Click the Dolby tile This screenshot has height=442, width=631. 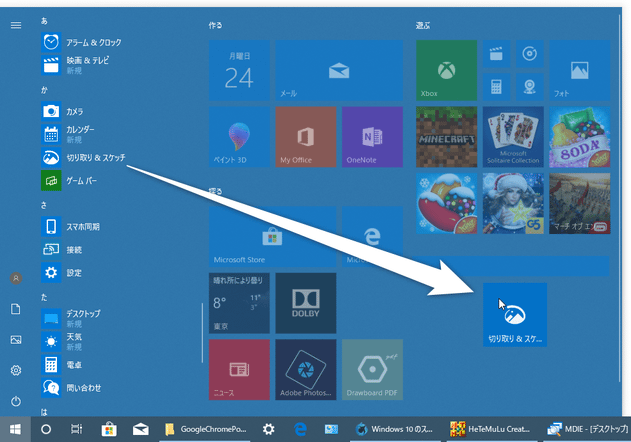coord(306,303)
